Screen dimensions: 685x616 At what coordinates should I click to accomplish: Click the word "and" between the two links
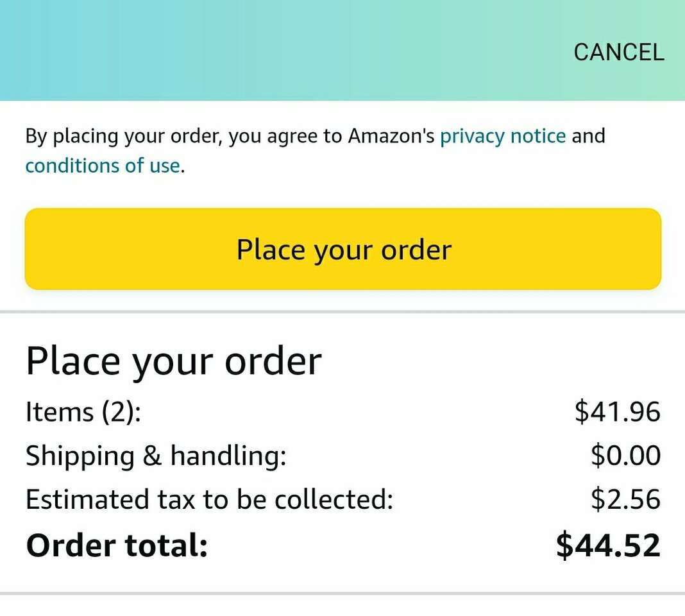coord(588,136)
